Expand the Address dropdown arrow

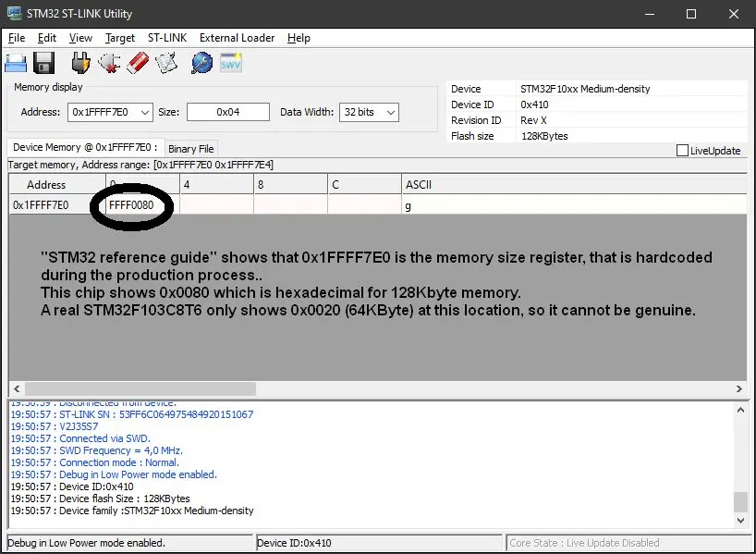145,113
